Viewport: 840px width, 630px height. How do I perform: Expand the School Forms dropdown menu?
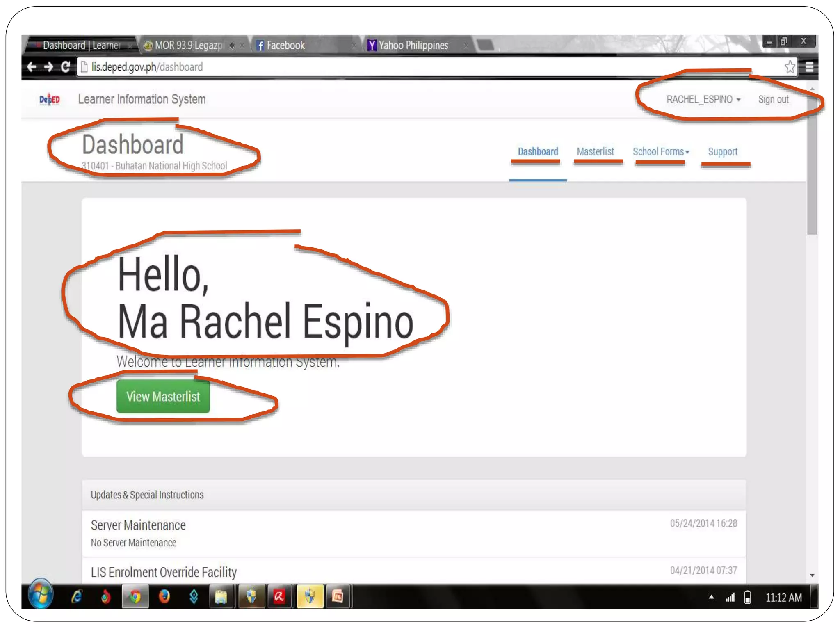click(x=661, y=152)
